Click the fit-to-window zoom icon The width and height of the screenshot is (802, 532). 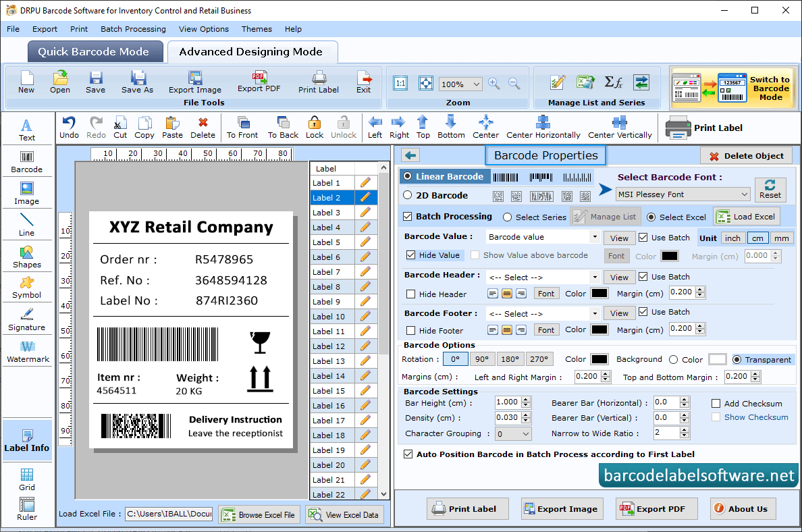pyautogui.click(x=425, y=83)
